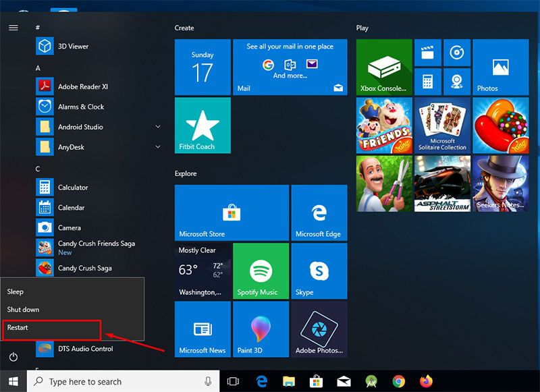Expand the Android Studio folder chevron
Image resolution: width=540 pixels, height=392 pixels.
[158, 127]
